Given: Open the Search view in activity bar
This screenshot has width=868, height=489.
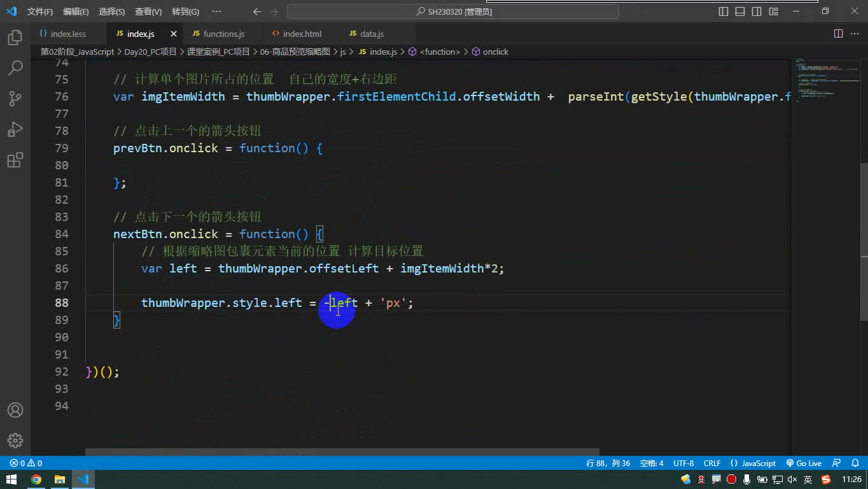Looking at the screenshot, I should pos(15,68).
